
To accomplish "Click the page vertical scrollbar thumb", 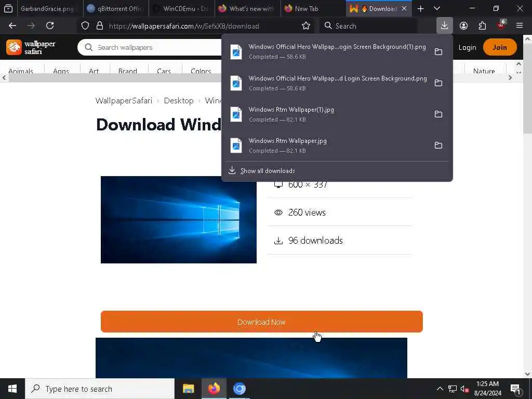I will pyautogui.click(x=527, y=88).
